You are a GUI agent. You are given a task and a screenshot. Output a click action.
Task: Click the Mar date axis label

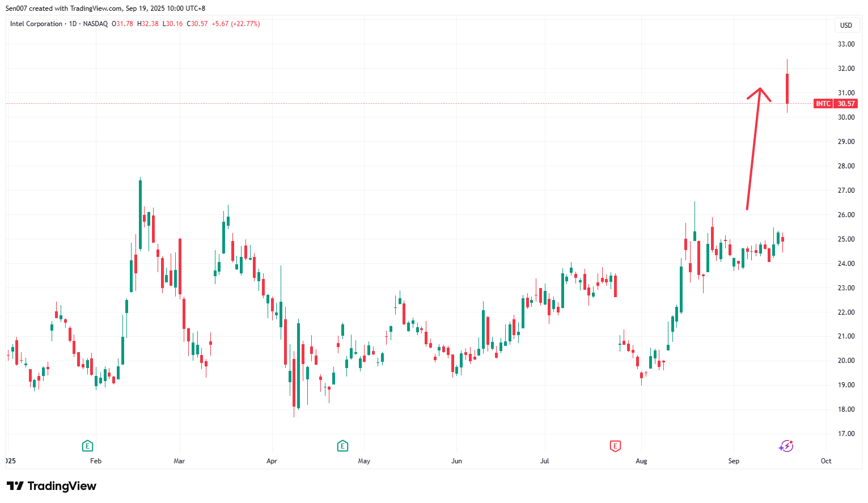(x=179, y=461)
